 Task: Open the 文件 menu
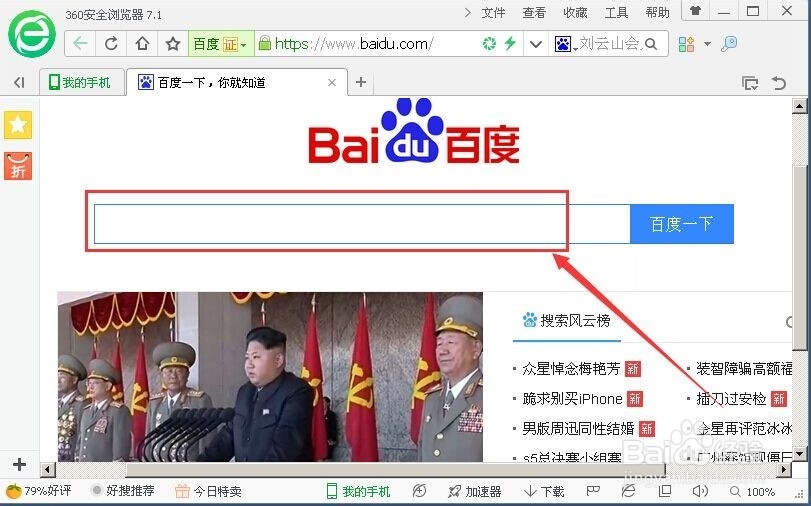point(493,12)
